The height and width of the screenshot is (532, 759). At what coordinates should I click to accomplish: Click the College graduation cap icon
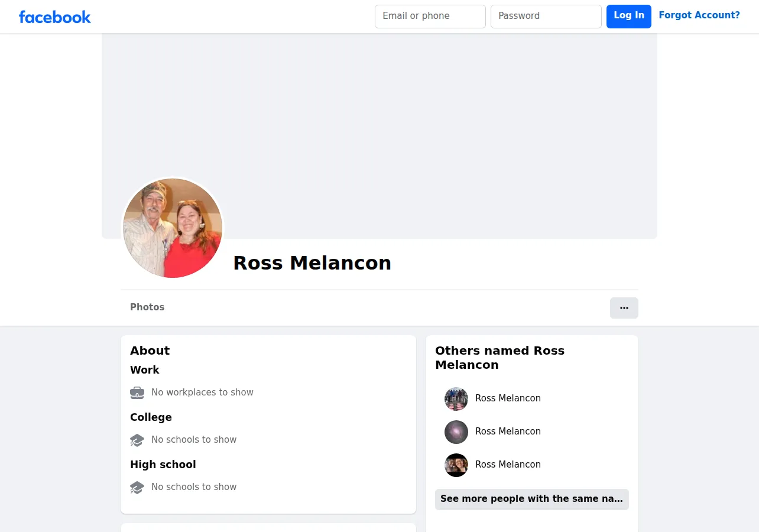pyautogui.click(x=137, y=440)
